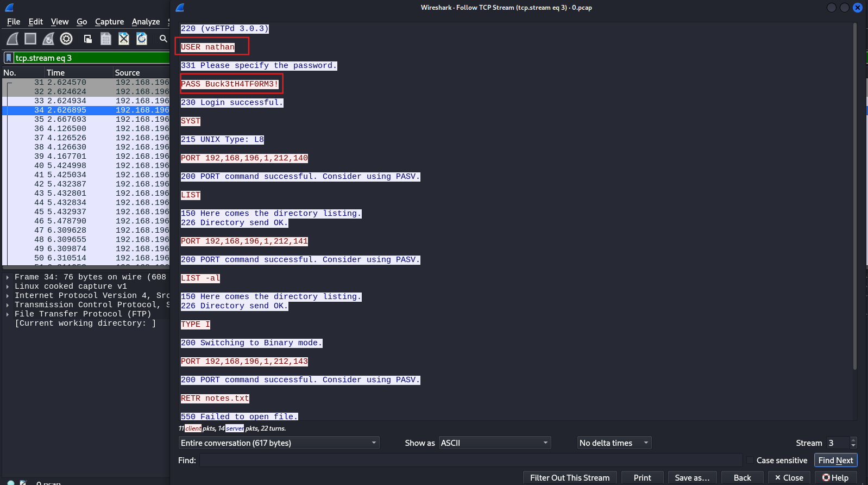Open display filter bookmark icon

pos(9,58)
